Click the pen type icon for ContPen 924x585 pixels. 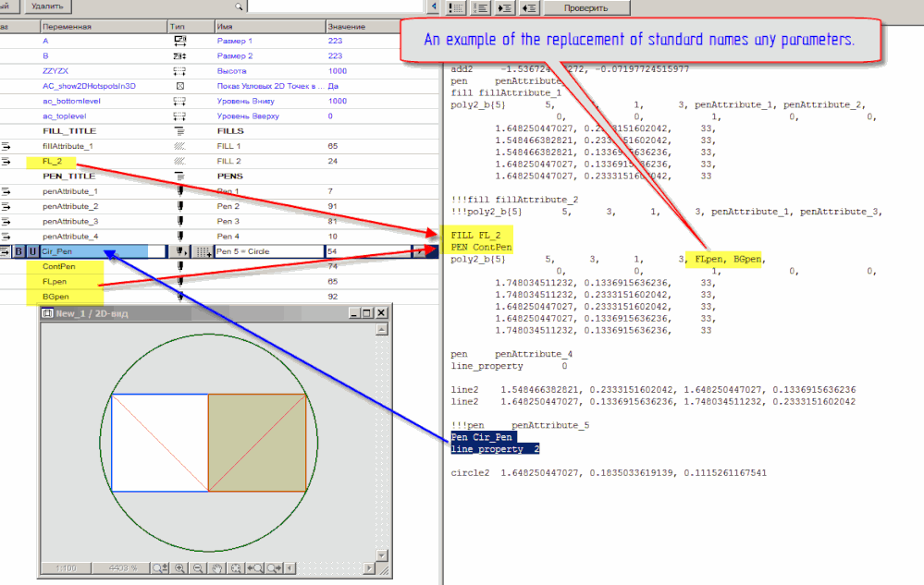[x=180, y=266]
